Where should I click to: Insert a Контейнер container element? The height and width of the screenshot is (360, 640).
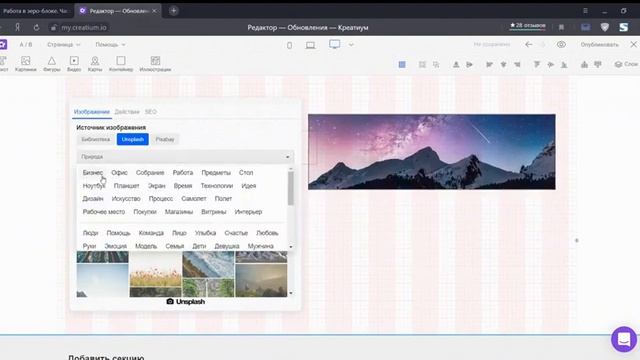121,64
